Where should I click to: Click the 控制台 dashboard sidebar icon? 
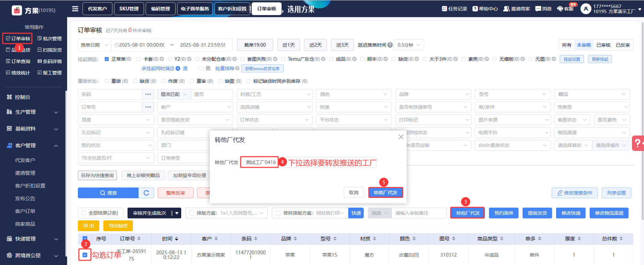pyautogui.click(x=9, y=97)
